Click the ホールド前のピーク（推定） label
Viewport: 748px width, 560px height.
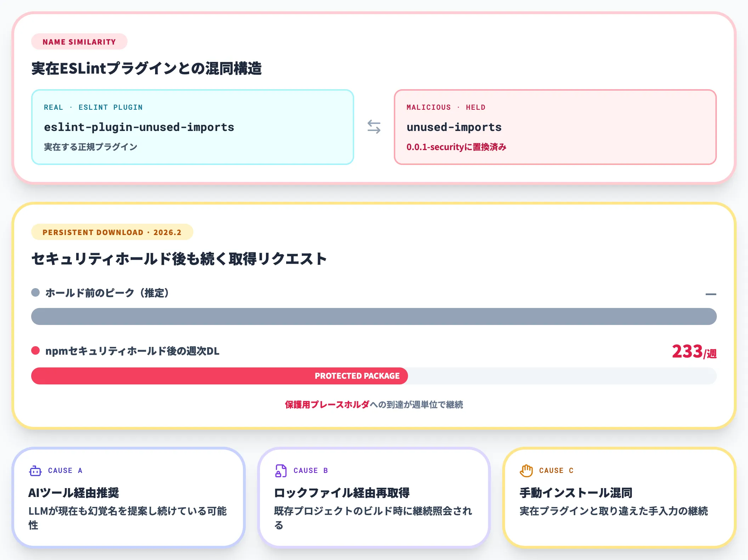pos(107,293)
